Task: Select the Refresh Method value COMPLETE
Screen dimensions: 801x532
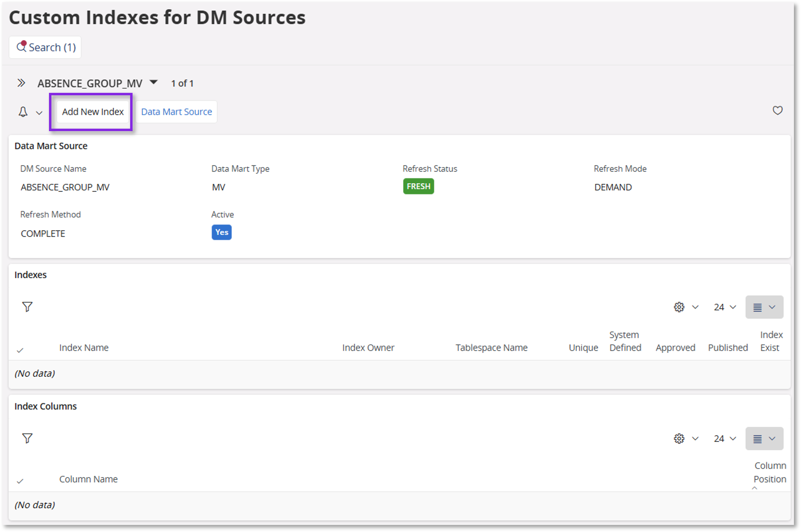Action: click(x=43, y=234)
